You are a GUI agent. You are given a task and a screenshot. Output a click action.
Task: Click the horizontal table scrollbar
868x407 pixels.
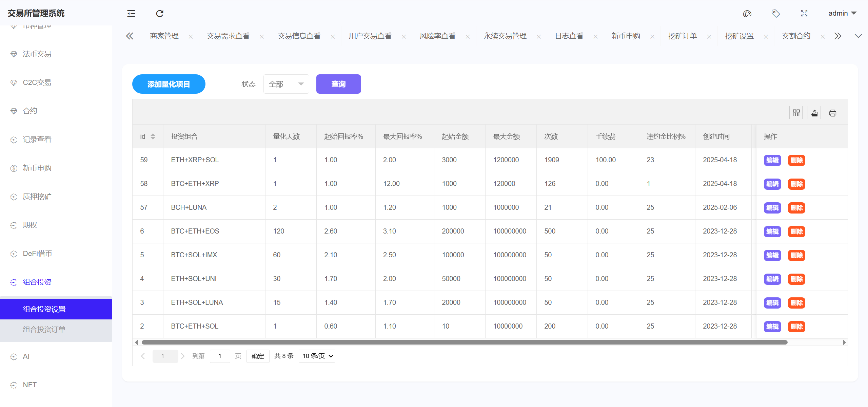click(465, 342)
